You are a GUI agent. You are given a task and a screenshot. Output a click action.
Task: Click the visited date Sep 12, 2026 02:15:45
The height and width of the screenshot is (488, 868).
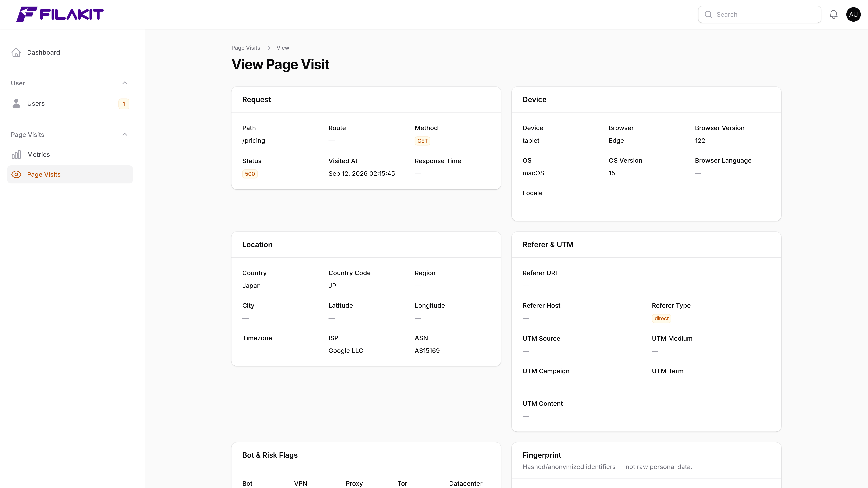pos(362,174)
